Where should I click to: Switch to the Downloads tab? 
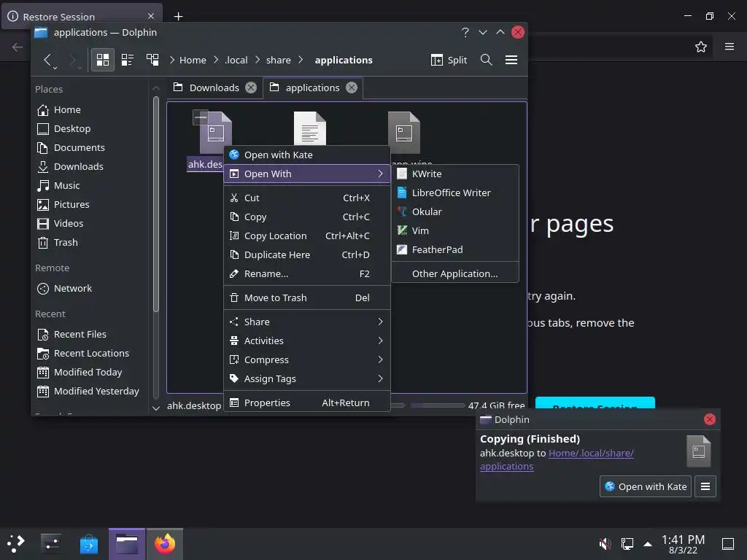click(x=214, y=87)
